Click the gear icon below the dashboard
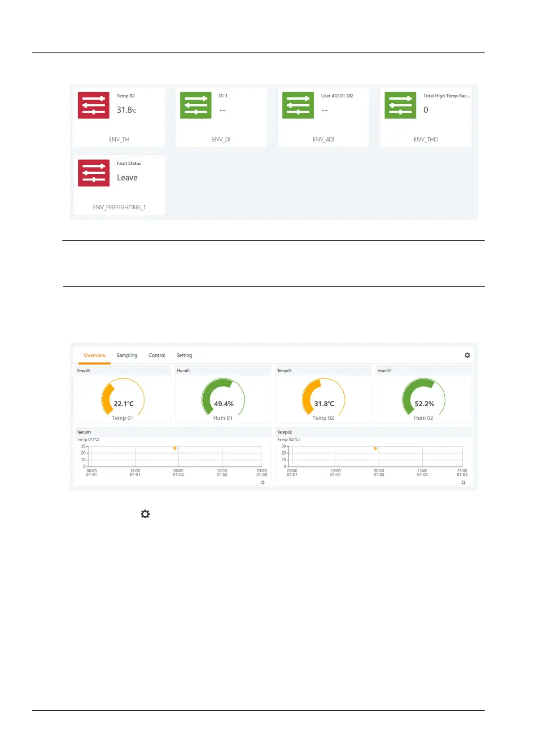This screenshot has height=756, width=534. pos(145,514)
